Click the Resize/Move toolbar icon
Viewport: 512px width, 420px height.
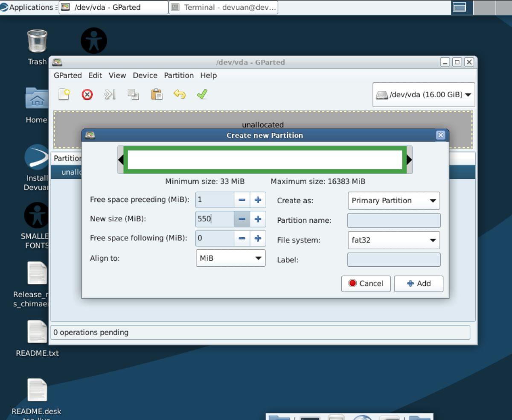110,94
